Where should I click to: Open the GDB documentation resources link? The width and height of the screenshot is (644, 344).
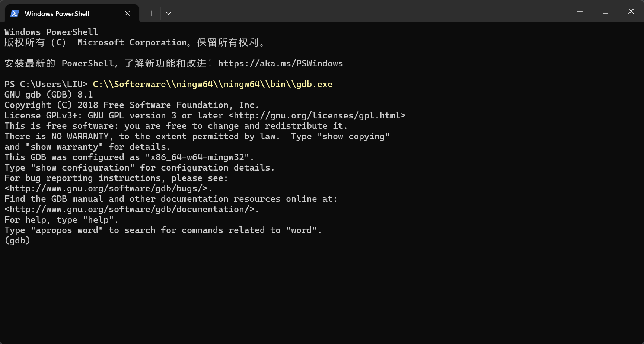(130, 209)
